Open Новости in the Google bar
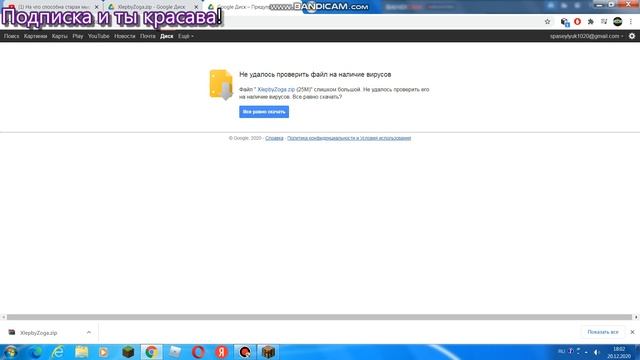This screenshot has width=640, height=360. (x=124, y=36)
